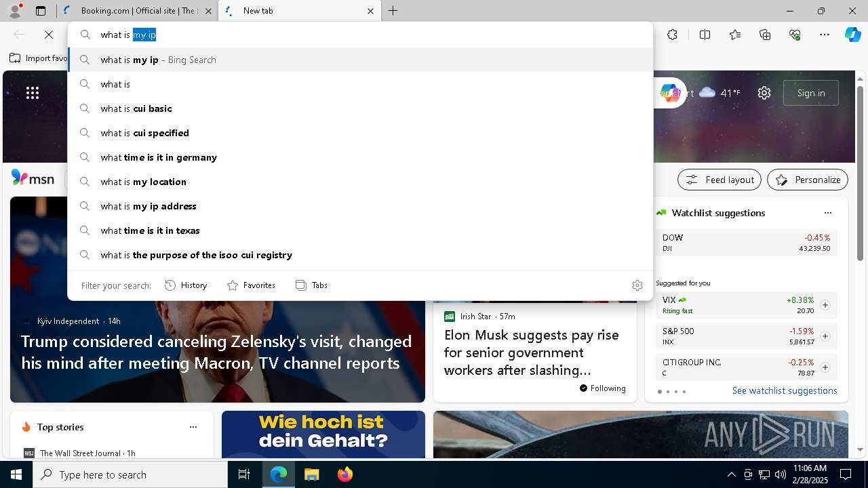
Task: Open Browser essentials heart icon
Action: point(795,35)
